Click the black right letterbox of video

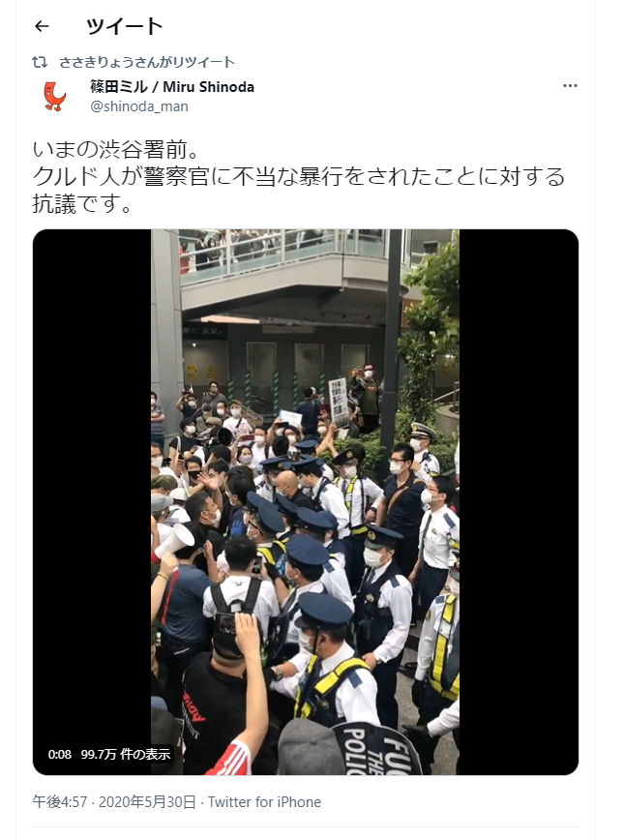coord(519,502)
